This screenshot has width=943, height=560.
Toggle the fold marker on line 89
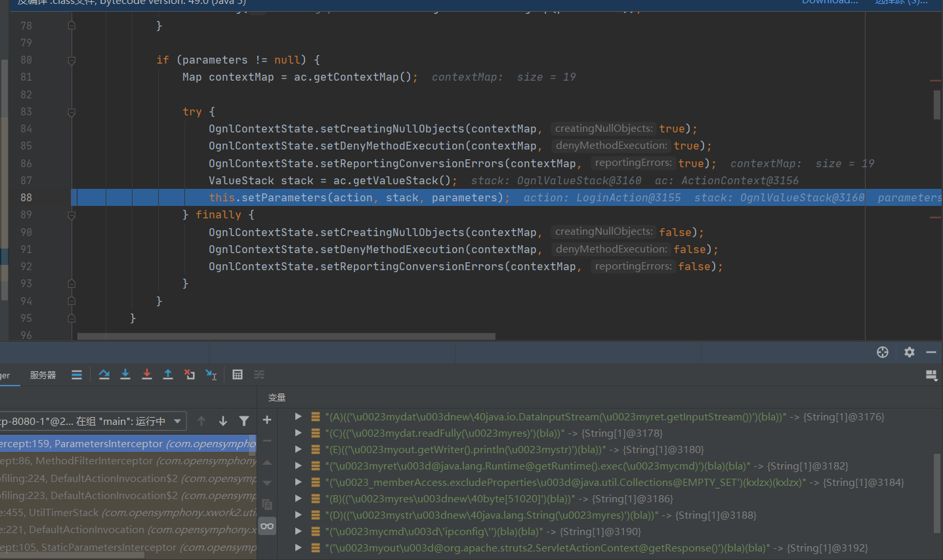[72, 214]
